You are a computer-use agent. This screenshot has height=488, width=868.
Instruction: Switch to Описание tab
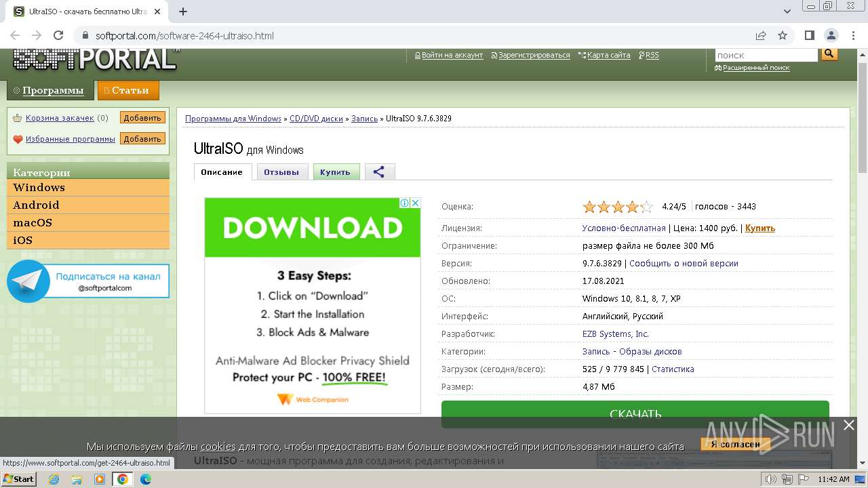[x=222, y=172]
